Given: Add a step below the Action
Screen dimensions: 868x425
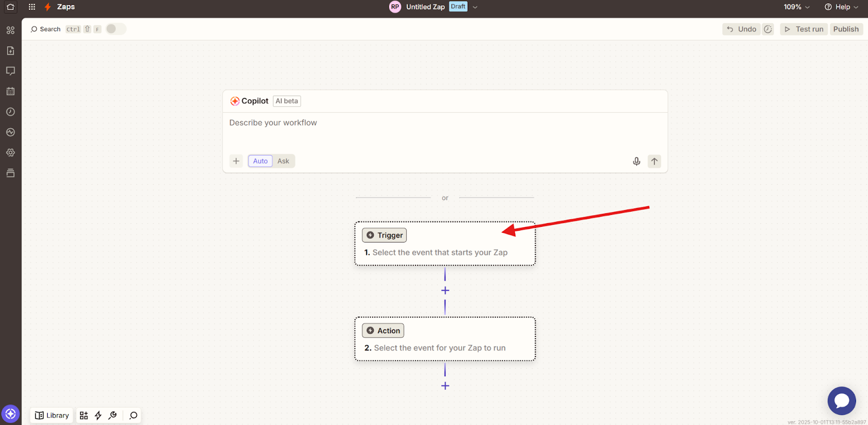Looking at the screenshot, I should [445, 386].
